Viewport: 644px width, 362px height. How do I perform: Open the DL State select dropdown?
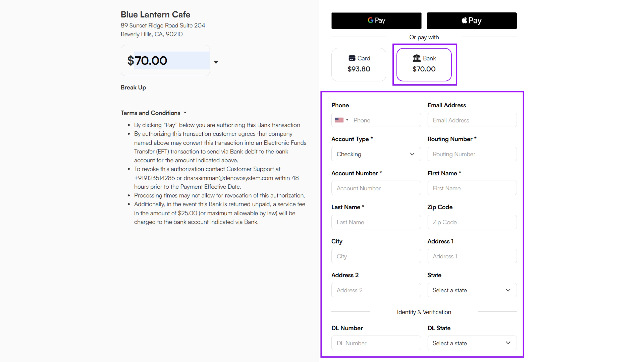point(472,343)
